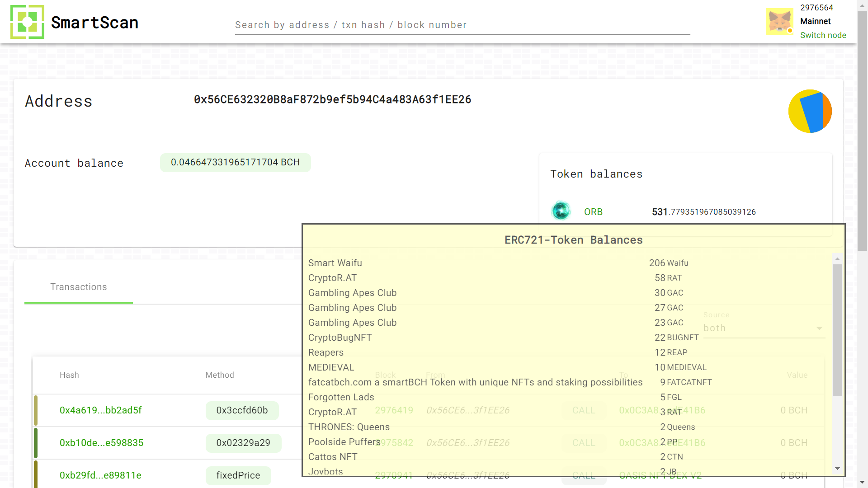Click the 0x02329a29 method chip
Viewport: 868px width, 488px height.
(x=244, y=443)
